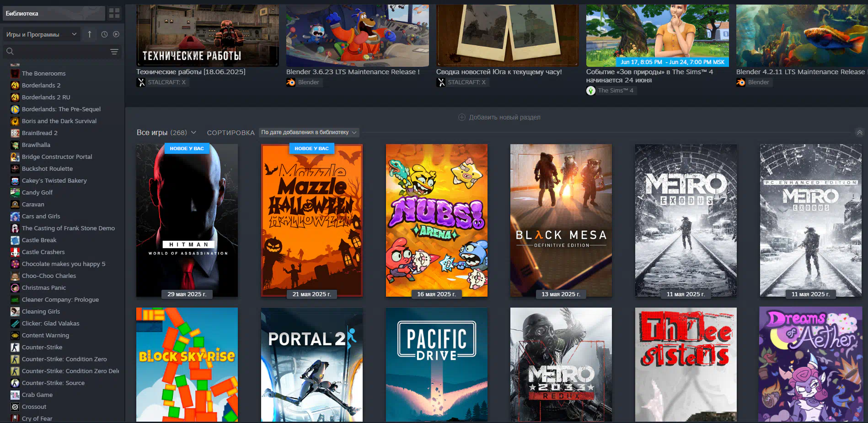Select Counter-Strike: Condition Zero
This screenshot has height=423, width=868.
pos(64,359)
